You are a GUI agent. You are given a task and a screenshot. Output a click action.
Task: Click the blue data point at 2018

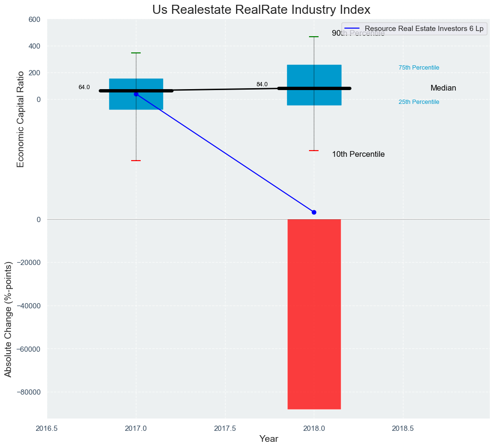pyautogui.click(x=314, y=212)
